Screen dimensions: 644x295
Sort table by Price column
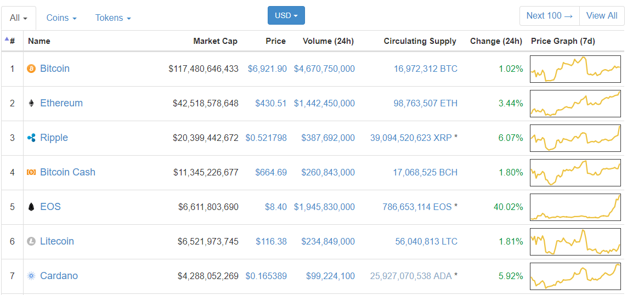[275, 41]
